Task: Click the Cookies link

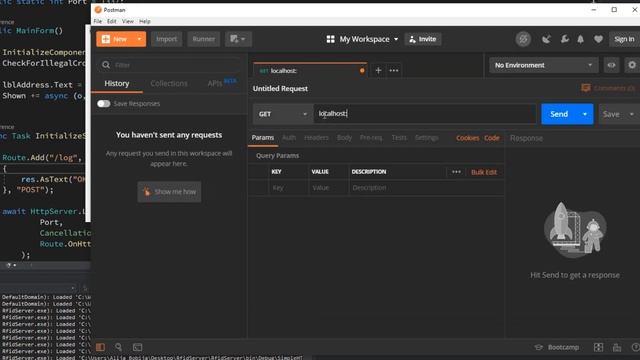Action: (468, 138)
